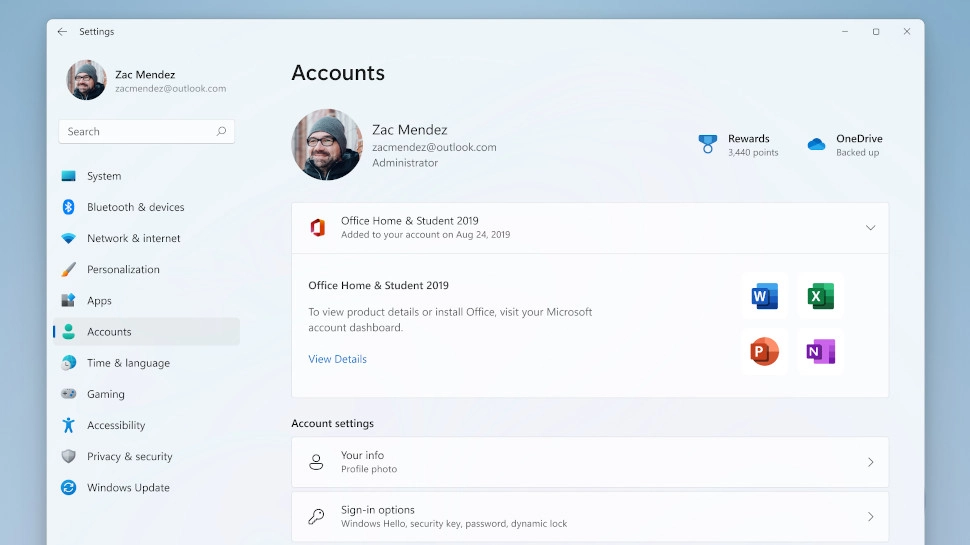The image size is (970, 545).
Task: Go to Bluetooth & devices
Action: (147, 207)
